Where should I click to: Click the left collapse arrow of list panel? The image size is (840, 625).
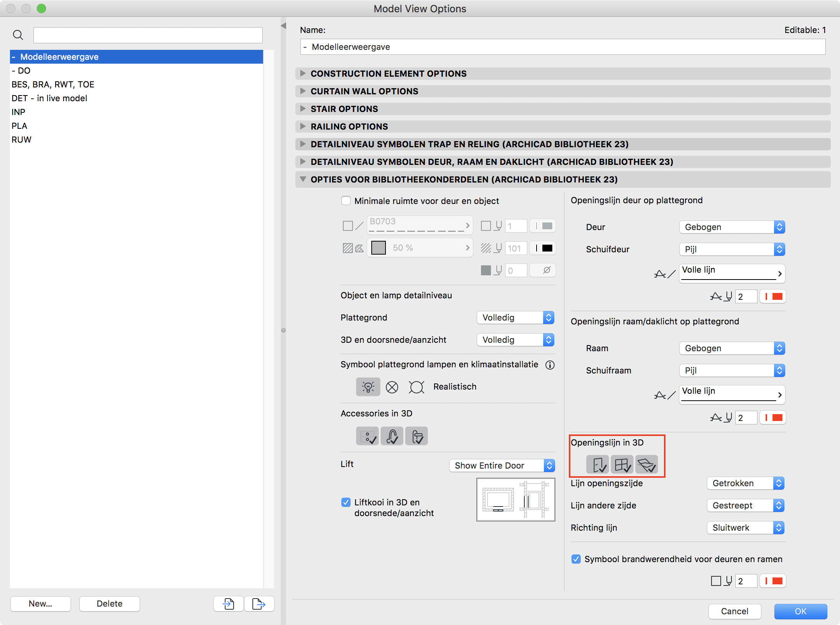[283, 26]
